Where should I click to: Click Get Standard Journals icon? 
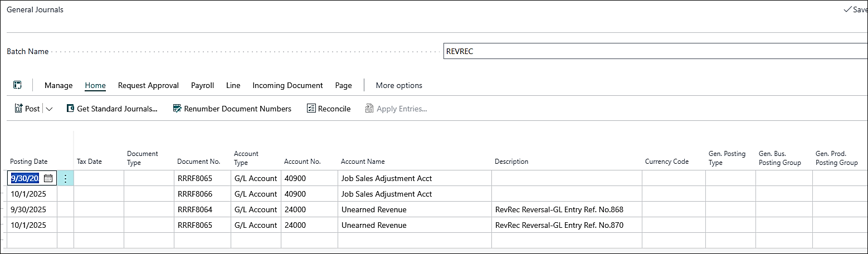click(x=70, y=109)
